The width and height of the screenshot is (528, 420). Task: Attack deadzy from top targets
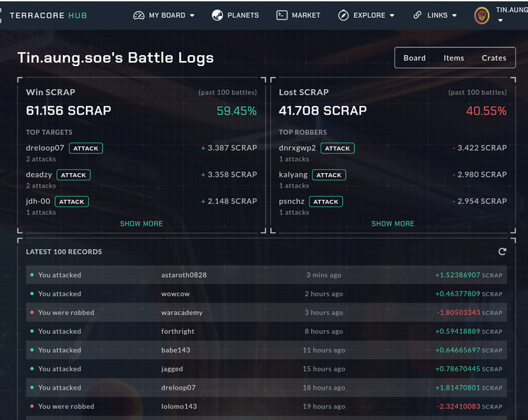coord(74,175)
